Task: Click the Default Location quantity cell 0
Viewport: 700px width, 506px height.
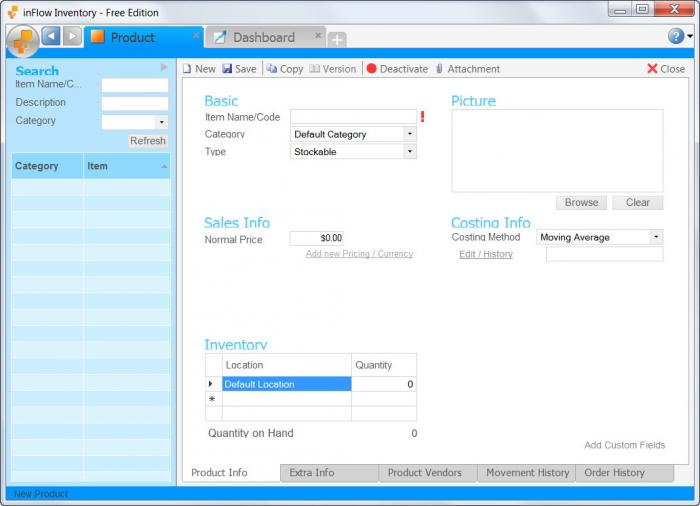Action: tap(384, 384)
